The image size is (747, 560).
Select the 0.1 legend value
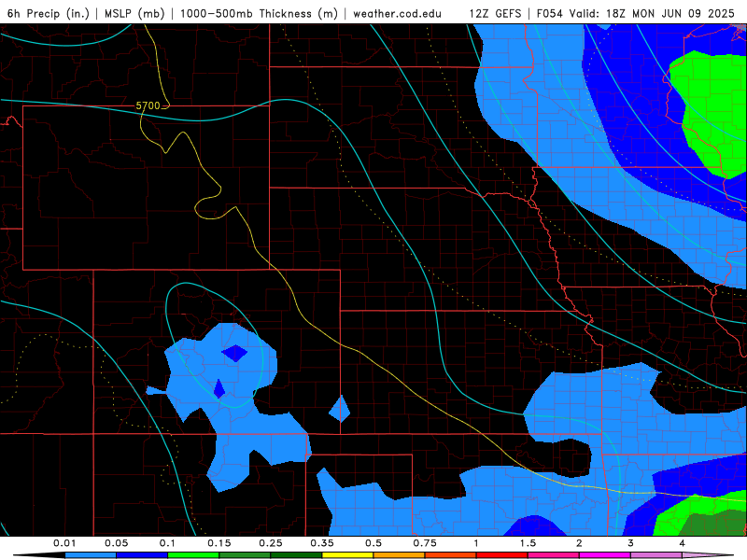tap(168, 543)
